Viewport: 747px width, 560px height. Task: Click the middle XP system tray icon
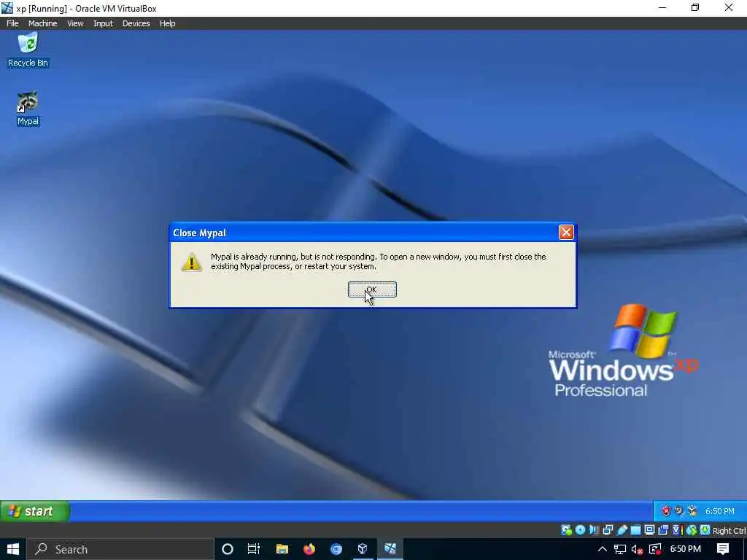(x=679, y=511)
